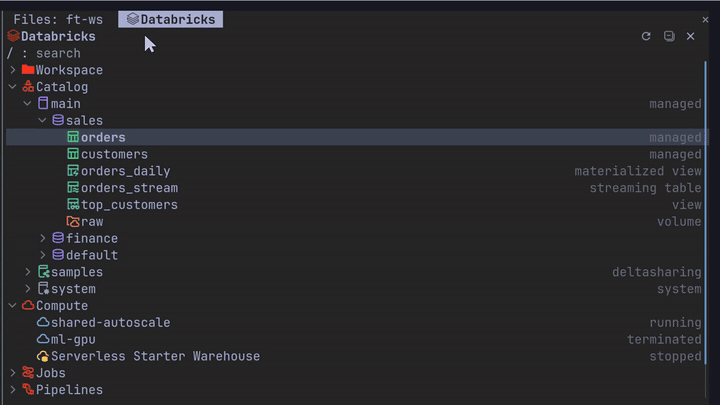This screenshot has height=405, width=720.
Task: Select the ml-gpu cluster name
Action: [x=73, y=339]
